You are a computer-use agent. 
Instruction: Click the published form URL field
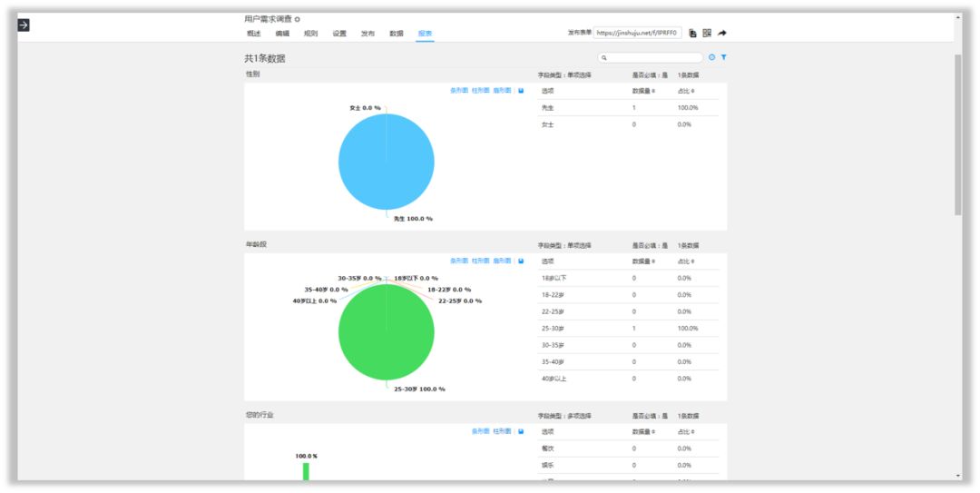637,34
